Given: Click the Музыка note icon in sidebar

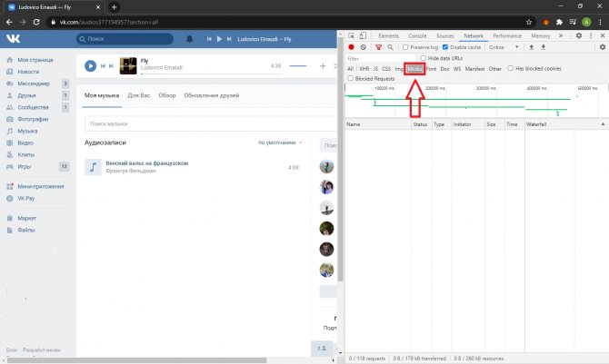Looking at the screenshot, I should (x=10, y=131).
